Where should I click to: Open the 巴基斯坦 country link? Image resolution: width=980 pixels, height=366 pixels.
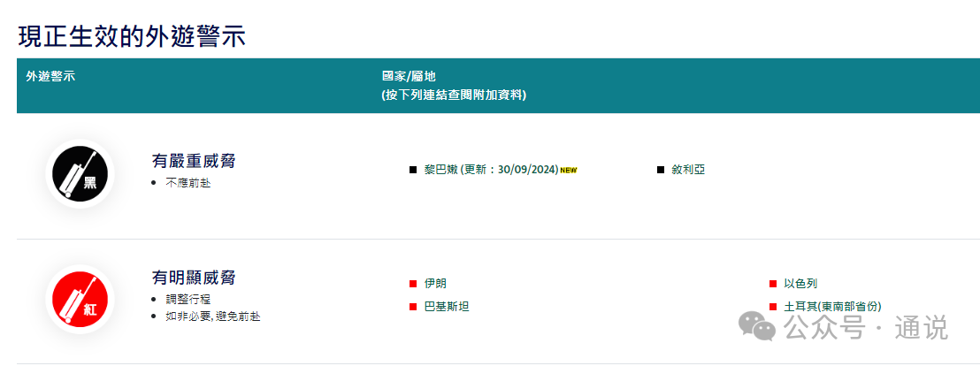[447, 307]
